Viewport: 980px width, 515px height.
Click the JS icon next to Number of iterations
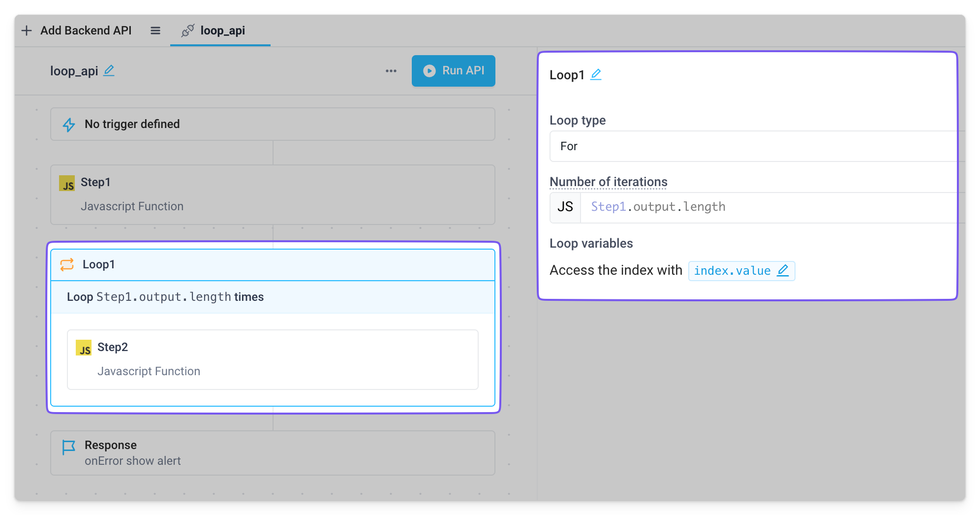[x=565, y=207]
